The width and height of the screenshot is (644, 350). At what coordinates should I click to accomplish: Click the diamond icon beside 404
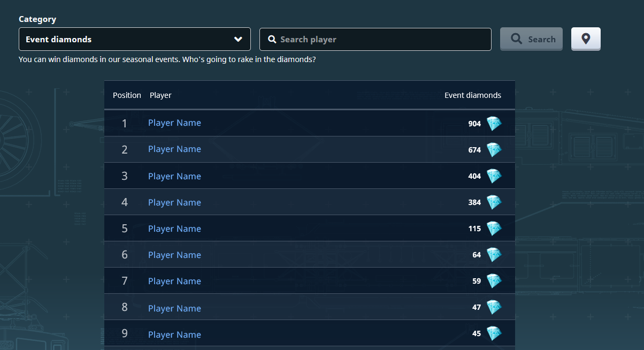pos(494,176)
